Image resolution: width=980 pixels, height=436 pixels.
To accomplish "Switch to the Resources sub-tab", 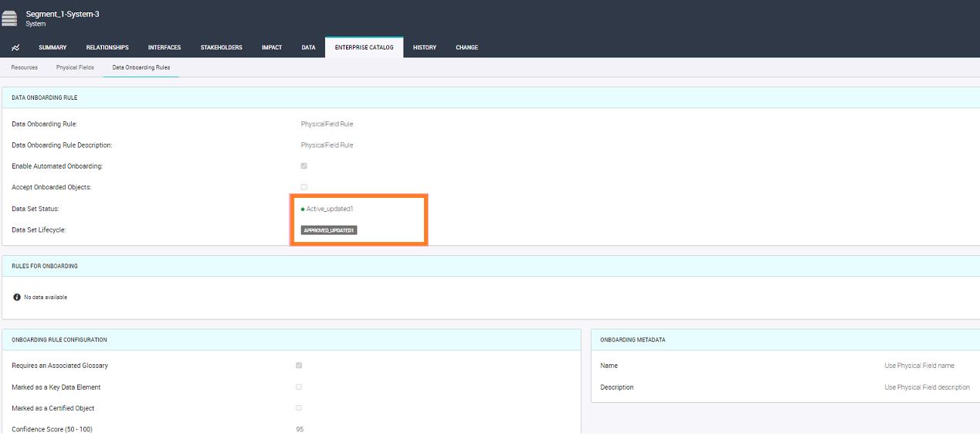I will (25, 67).
